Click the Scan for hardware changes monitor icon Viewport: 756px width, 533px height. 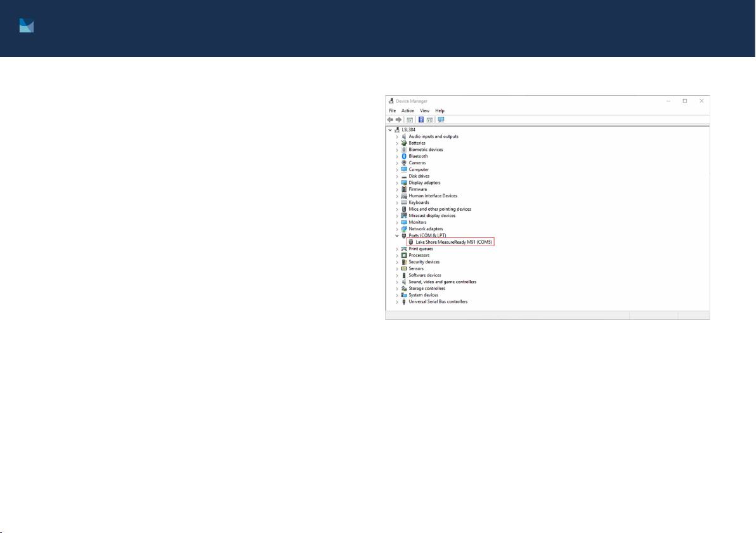point(441,120)
